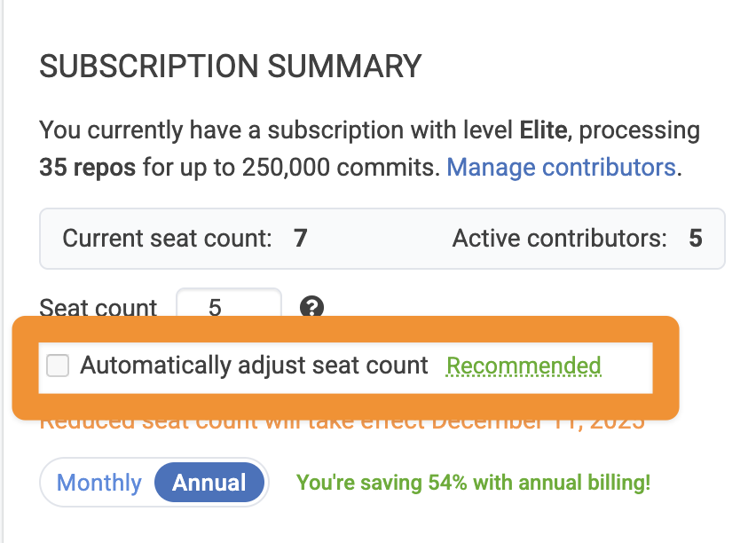Click the bold 35 repos text
756x543 pixels.
tap(87, 168)
